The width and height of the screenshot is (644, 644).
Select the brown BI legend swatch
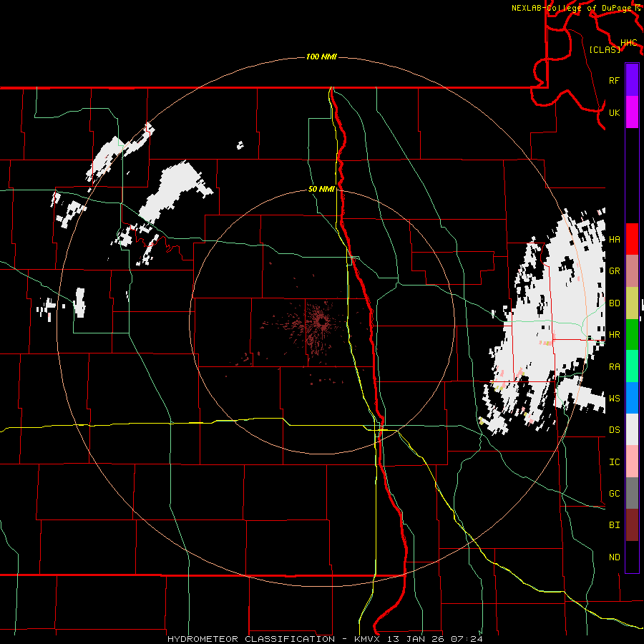[x=632, y=525]
